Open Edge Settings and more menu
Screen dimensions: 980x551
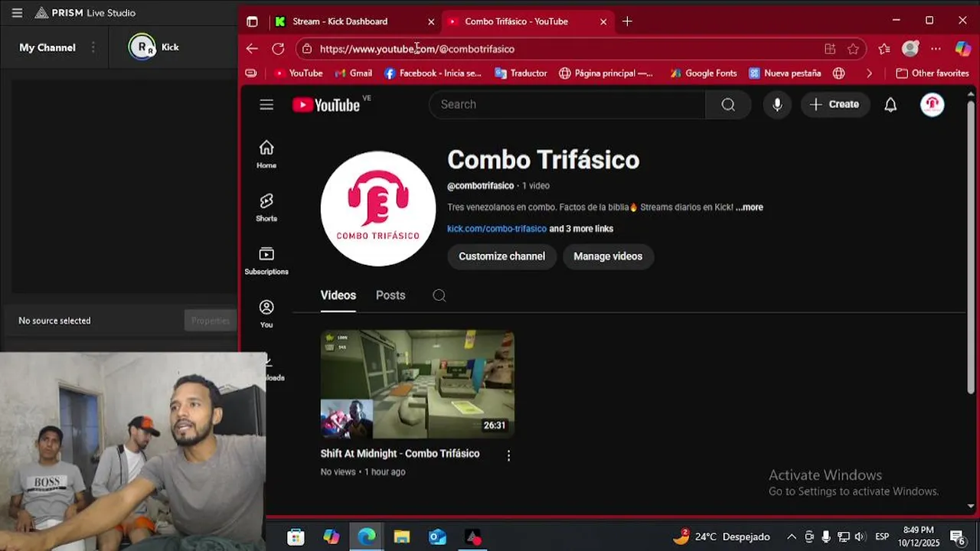tap(936, 49)
